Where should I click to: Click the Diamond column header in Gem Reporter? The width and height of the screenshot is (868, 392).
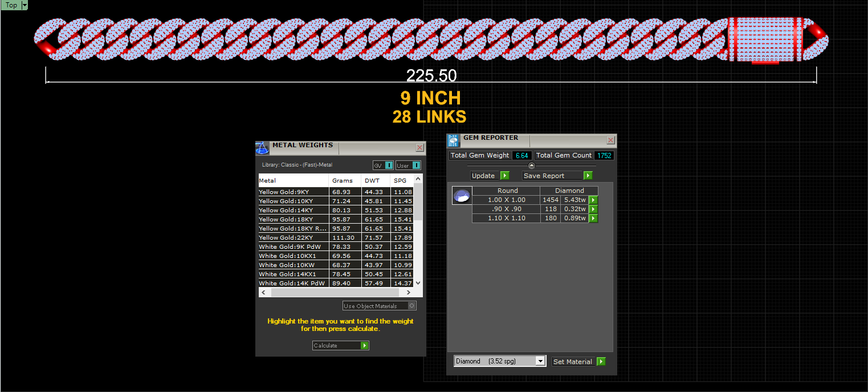coord(570,191)
